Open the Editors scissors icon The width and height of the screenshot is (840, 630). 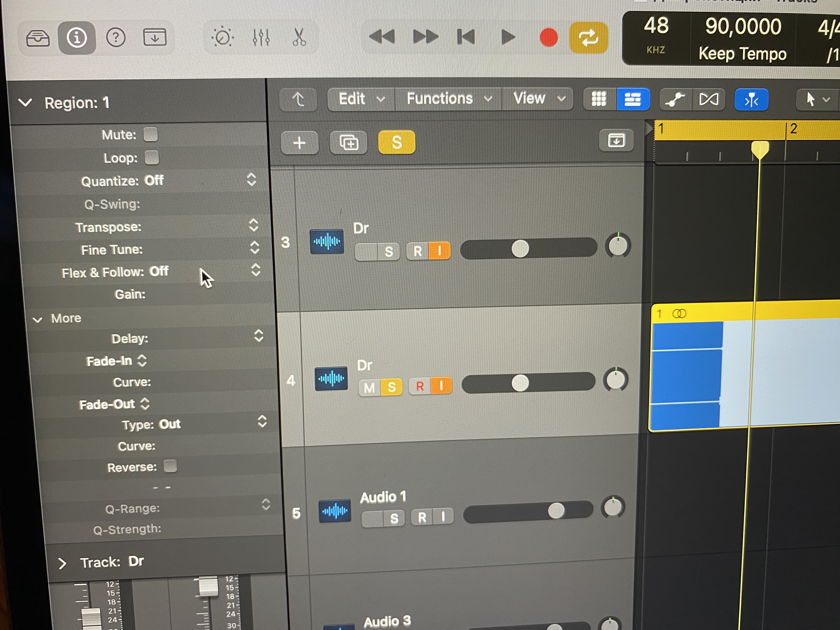[x=299, y=37]
